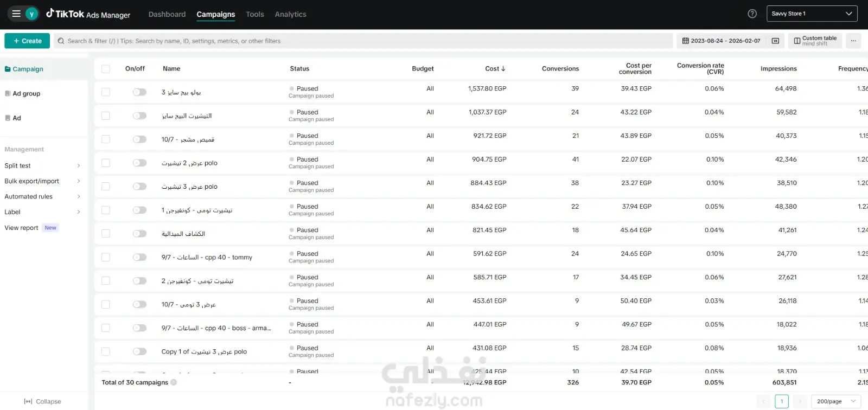Open the View report link
The width and height of the screenshot is (868, 410).
22,228
